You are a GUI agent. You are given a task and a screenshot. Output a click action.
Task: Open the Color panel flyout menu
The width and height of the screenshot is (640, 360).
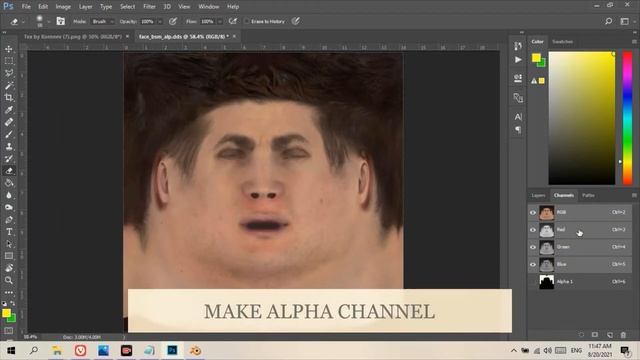634,42
